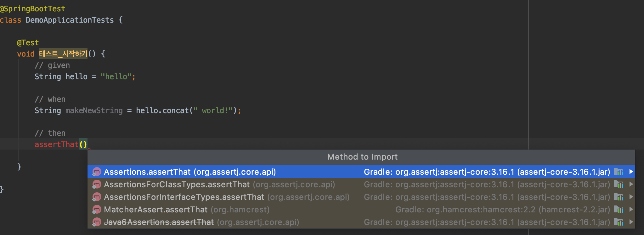Click the @SpringBootTest annotation

click(x=33, y=9)
